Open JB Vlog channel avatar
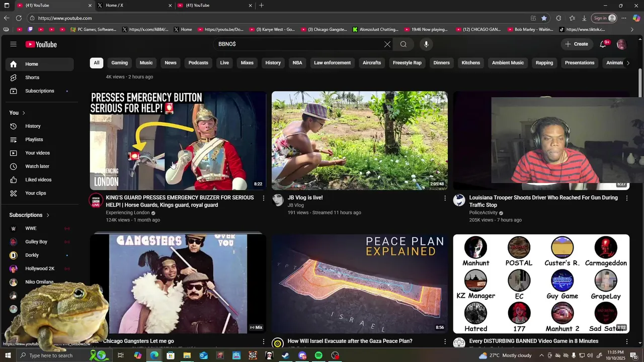The width and height of the screenshot is (644, 362). coord(278,201)
